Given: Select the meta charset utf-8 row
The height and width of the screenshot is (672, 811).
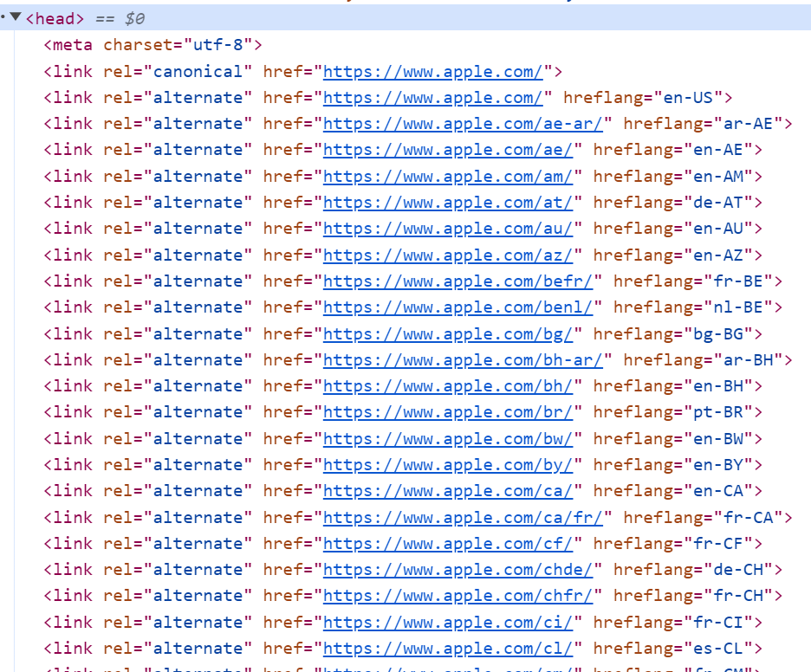Looking at the screenshot, I should click(x=152, y=45).
